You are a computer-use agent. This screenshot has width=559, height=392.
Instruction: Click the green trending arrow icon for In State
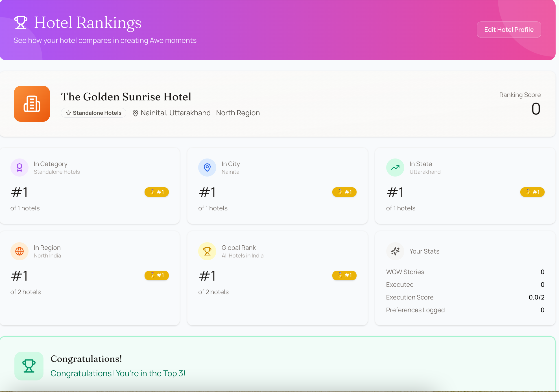395,168
